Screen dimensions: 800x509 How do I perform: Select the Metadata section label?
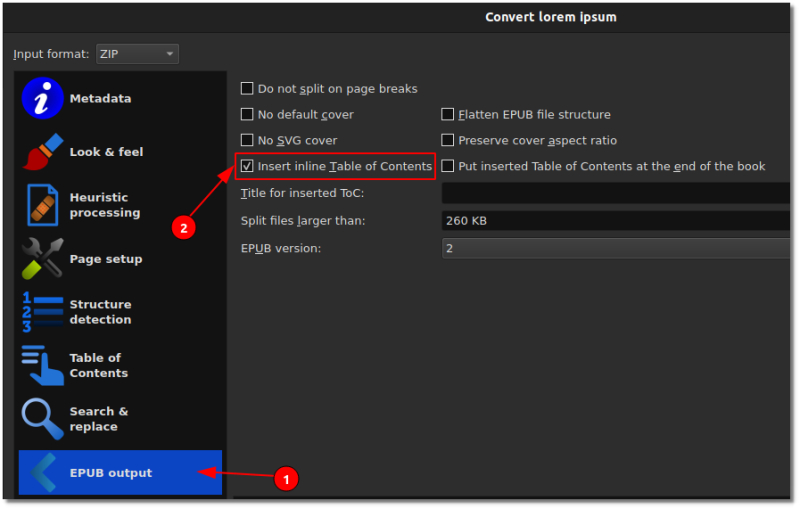[100, 99]
